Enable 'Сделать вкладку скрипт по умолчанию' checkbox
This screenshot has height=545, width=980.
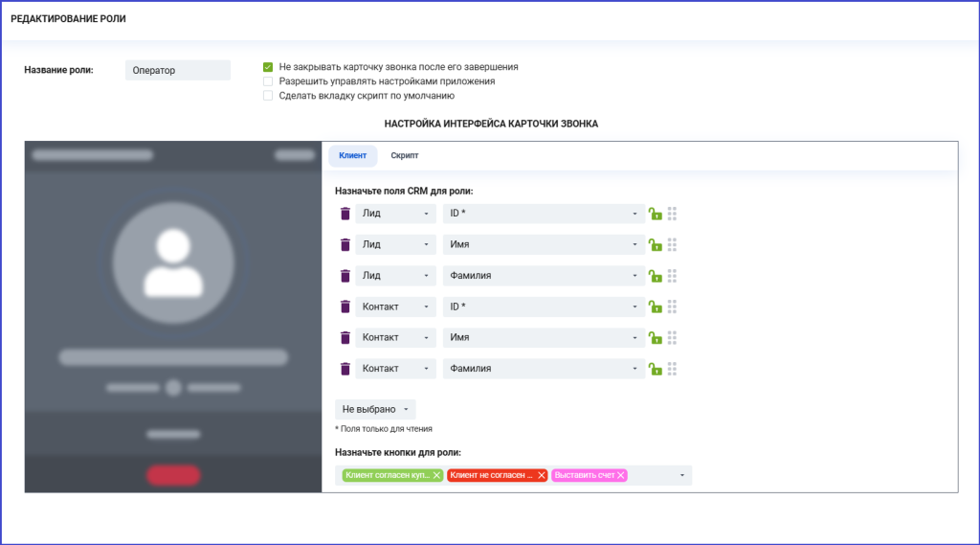268,96
